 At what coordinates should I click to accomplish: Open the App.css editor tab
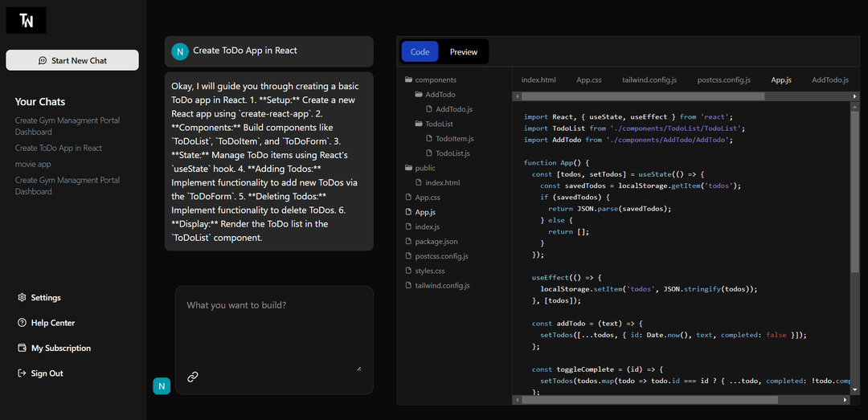coord(589,80)
